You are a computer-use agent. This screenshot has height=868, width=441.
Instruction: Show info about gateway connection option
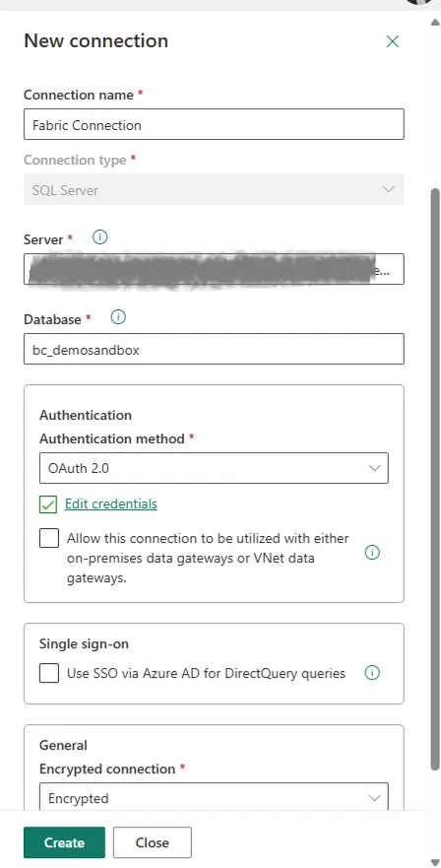(372, 553)
